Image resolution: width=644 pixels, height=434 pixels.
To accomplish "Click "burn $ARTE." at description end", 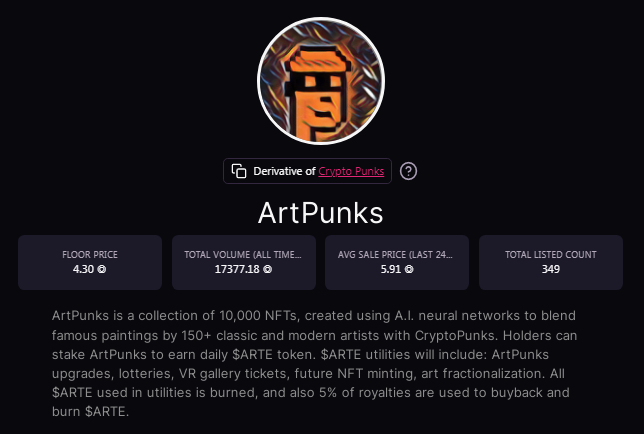I will 90,411.
